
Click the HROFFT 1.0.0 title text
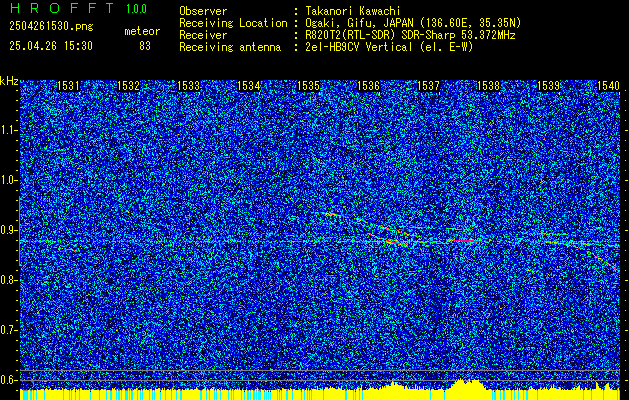pyautogui.click(x=79, y=8)
